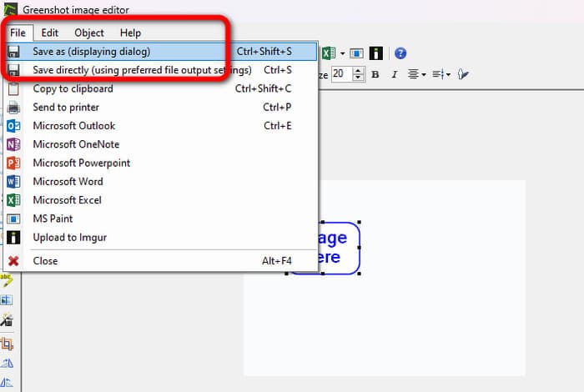Send the image to Microsoft OneNote
This screenshot has height=392, width=584.
pos(160,144)
